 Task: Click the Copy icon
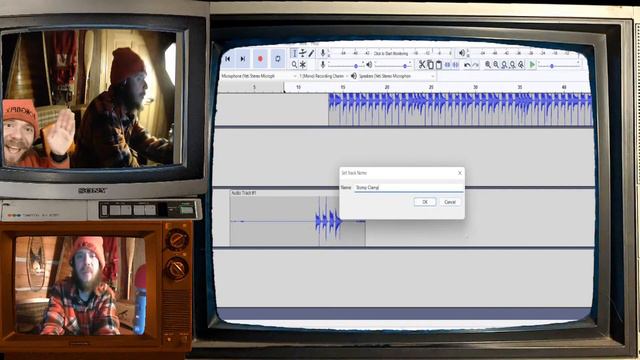pyautogui.click(x=430, y=64)
